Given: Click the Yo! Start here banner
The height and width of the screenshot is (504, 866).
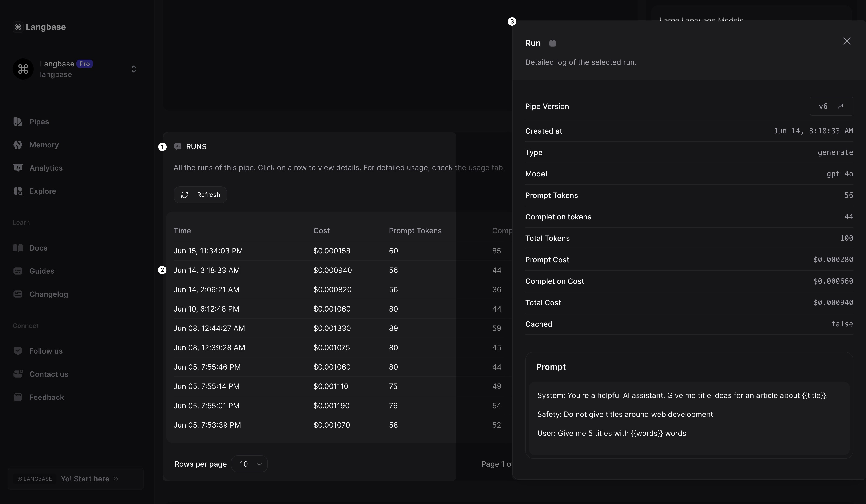Looking at the screenshot, I should tap(85, 479).
